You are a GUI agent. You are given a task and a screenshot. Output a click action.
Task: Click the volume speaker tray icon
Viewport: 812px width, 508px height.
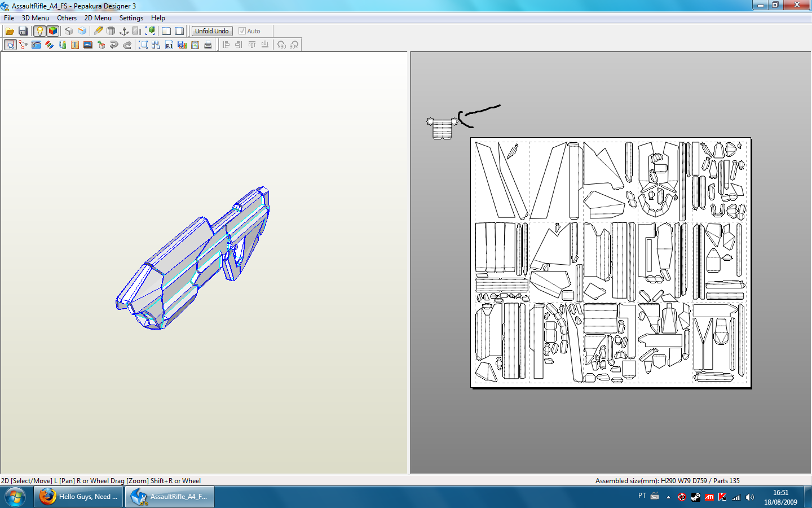pos(749,497)
